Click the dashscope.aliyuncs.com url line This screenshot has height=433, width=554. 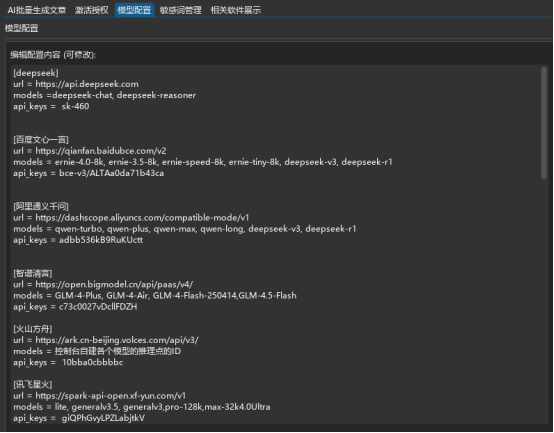[131, 218]
